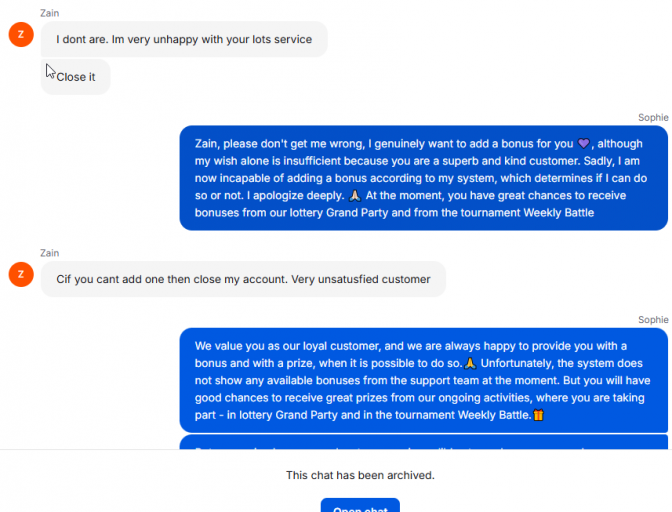Screen dimensions: 672x512
Task: Click the Zain sender name at top
Action: pyautogui.click(x=51, y=13)
